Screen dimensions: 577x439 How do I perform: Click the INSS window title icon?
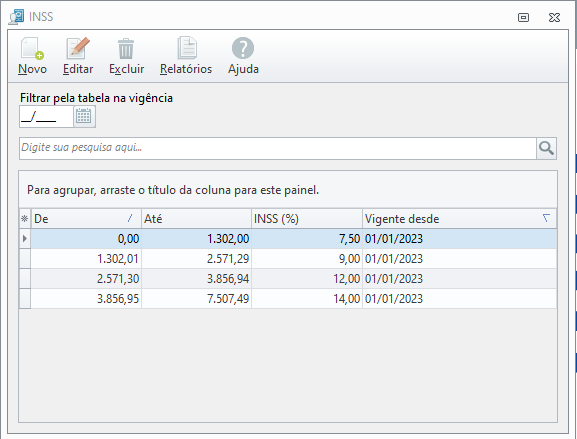17,17
